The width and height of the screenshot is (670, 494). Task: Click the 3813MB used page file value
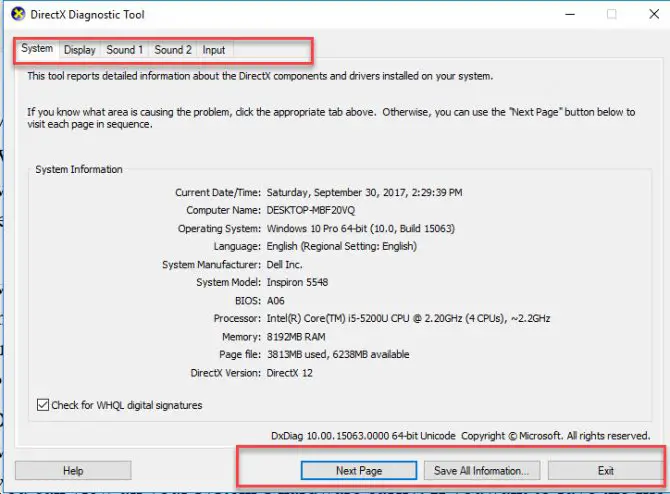tap(338, 354)
